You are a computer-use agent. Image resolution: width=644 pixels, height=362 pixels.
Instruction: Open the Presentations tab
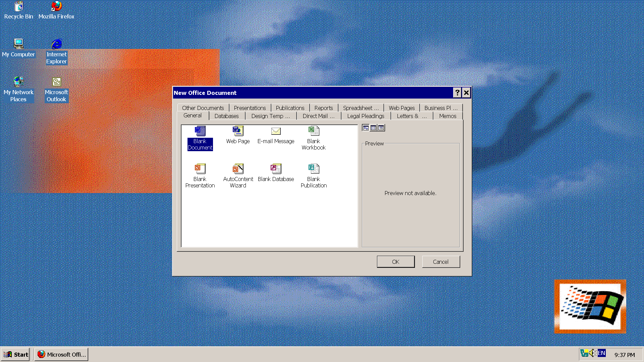(x=250, y=108)
